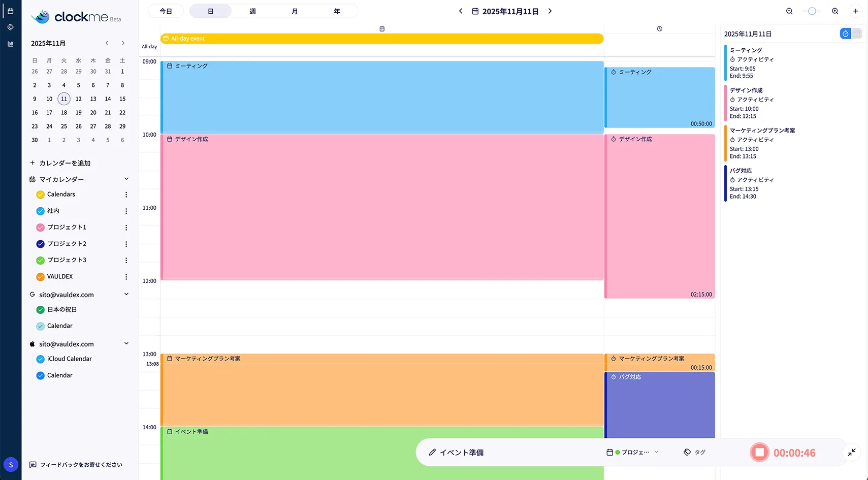Image resolution: width=868 pixels, height=480 pixels.
Task: Collapse the マイカレンダー section
Action: tap(126, 179)
